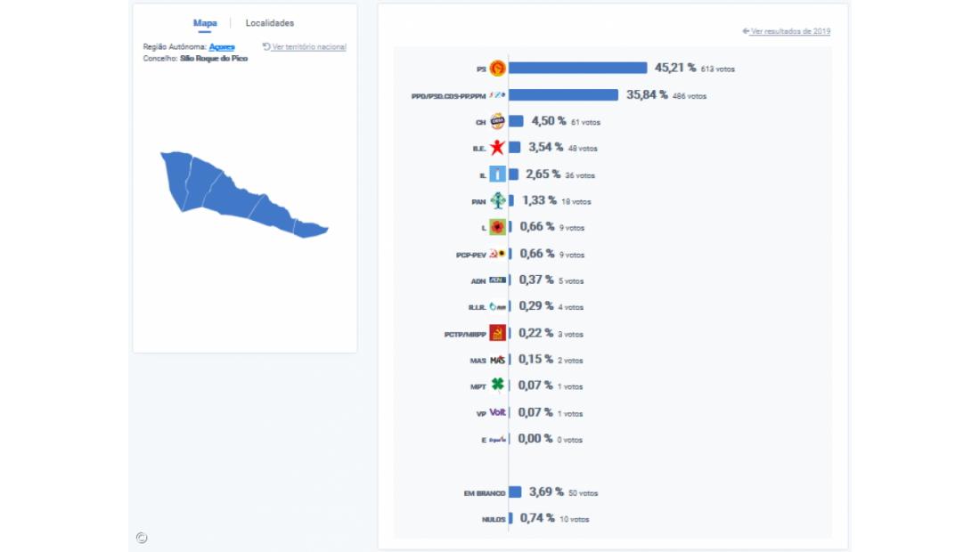This screenshot has height=552, width=980.
Task: Click the MPT green clover logo
Action: coord(497,386)
